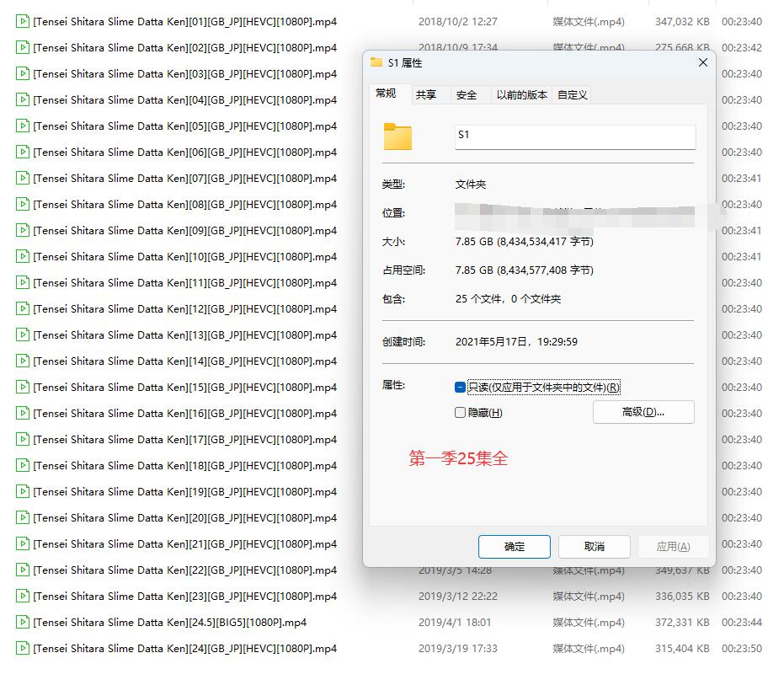This screenshot has height=685, width=784.
Task: Switch to the 共享 tab
Action: point(426,95)
